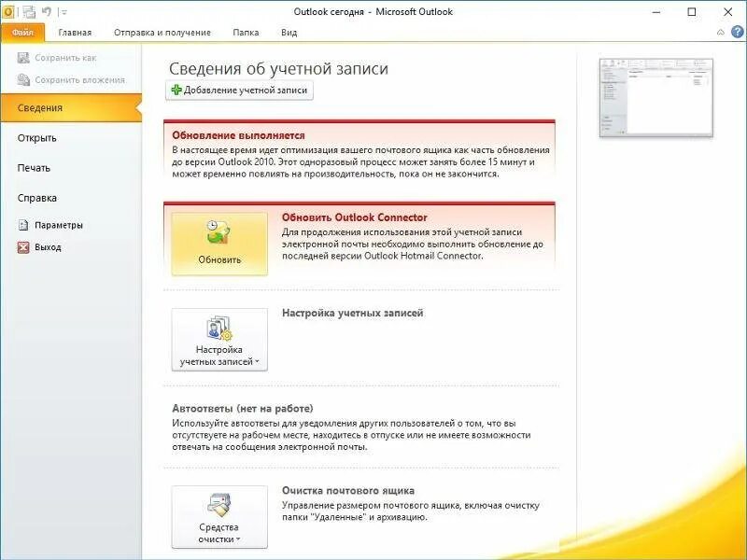Image resolution: width=747 pixels, height=560 pixels.
Task: Click the mailbox cleanup broom icon
Action: [218, 505]
